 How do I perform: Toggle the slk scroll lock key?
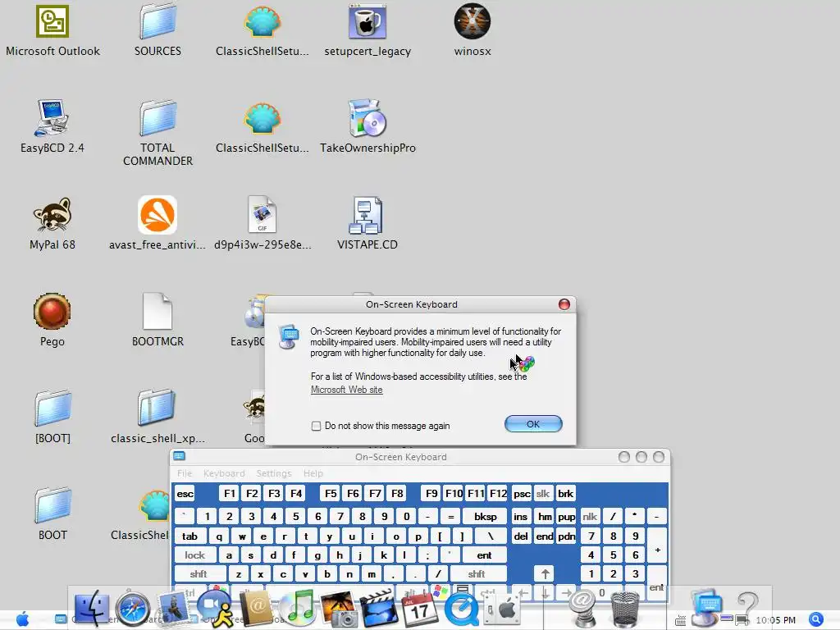(x=543, y=493)
